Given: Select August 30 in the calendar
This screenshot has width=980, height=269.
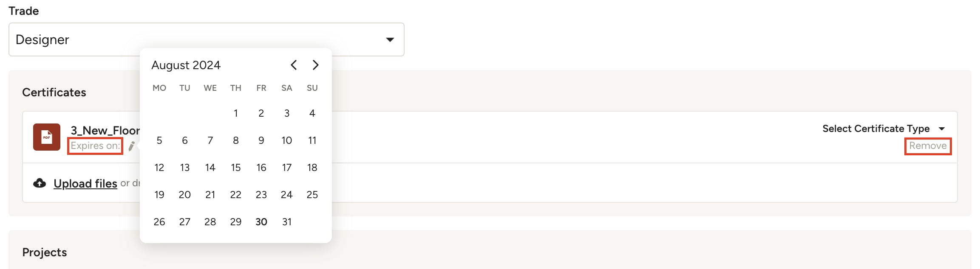Looking at the screenshot, I should point(261,222).
